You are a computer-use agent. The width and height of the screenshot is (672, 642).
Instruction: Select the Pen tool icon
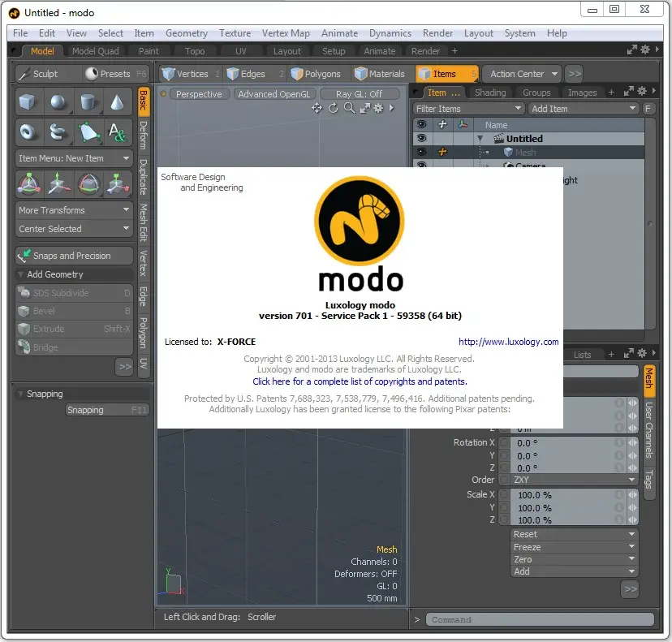pos(88,132)
